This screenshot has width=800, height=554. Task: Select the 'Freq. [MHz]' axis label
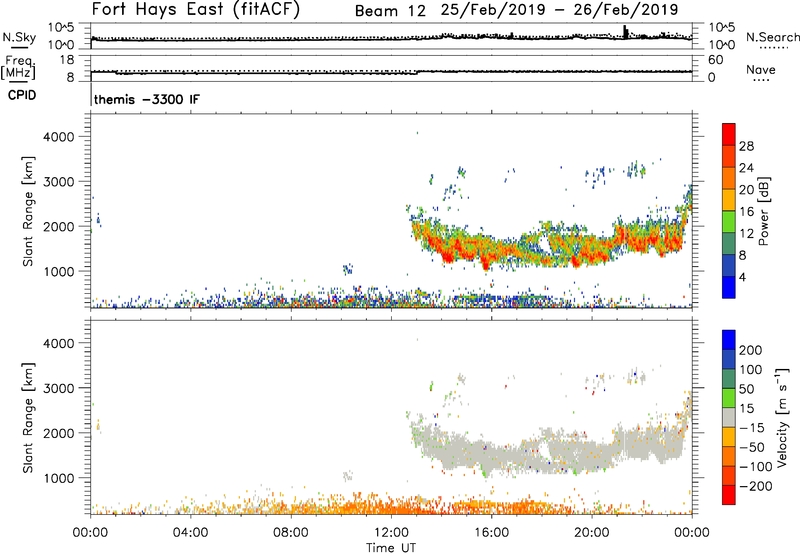coord(18,67)
